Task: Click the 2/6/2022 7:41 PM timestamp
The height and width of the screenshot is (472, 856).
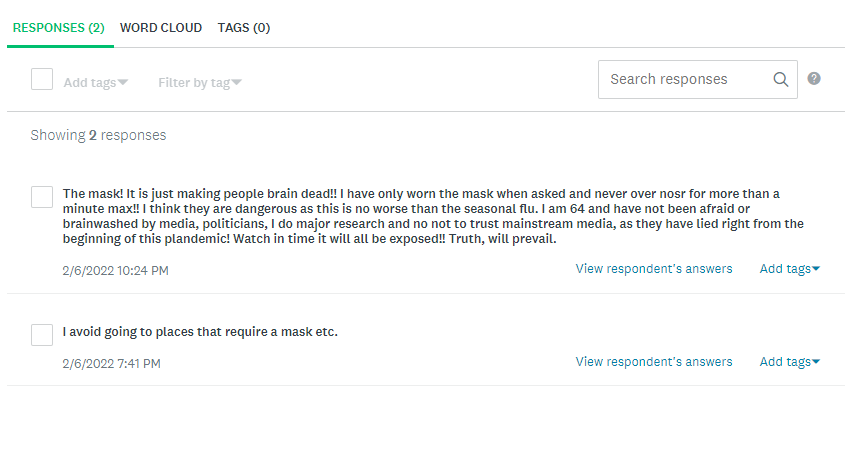Action: [x=111, y=364]
